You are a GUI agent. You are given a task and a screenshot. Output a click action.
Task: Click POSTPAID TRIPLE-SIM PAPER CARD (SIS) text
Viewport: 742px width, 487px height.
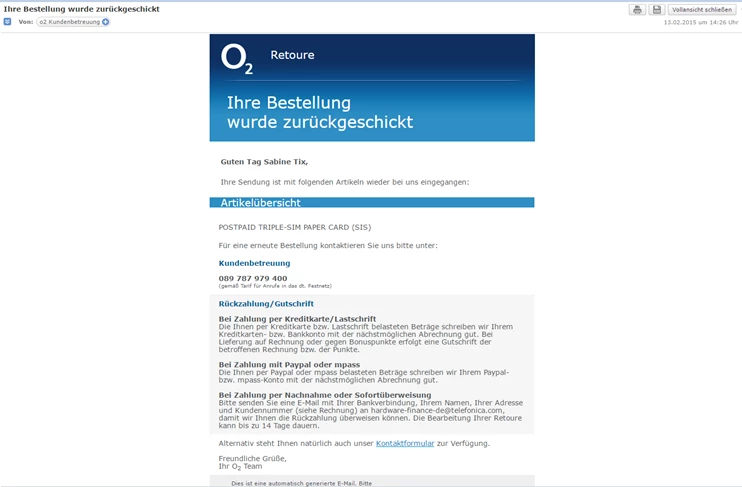click(x=295, y=227)
